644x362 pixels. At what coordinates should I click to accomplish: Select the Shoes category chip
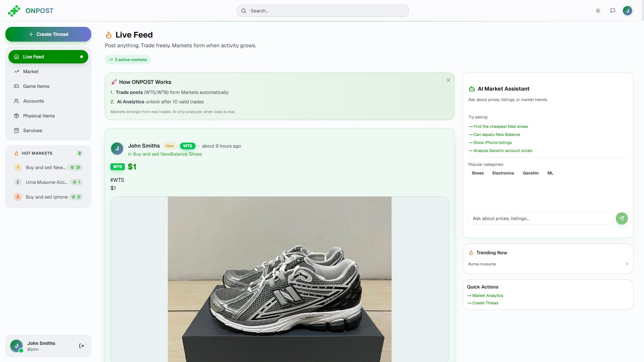pos(478,173)
